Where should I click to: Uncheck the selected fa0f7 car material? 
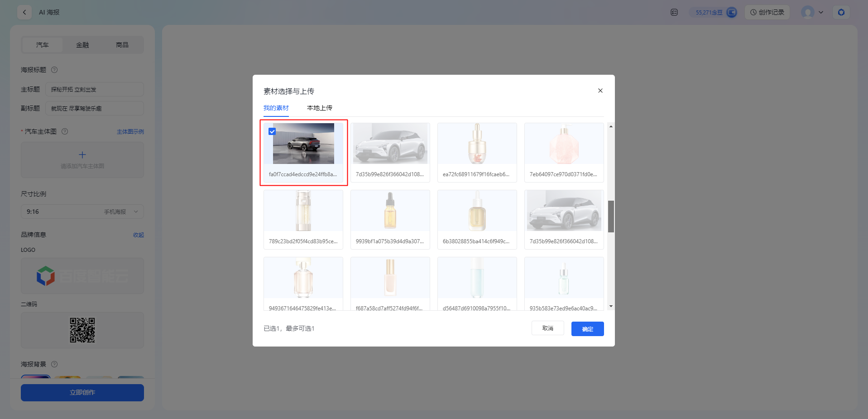(272, 131)
